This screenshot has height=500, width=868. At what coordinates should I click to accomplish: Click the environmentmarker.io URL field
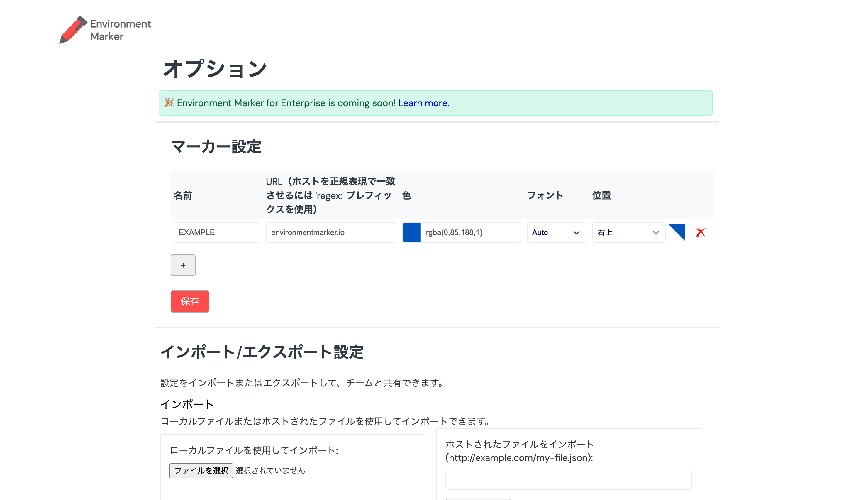(331, 232)
